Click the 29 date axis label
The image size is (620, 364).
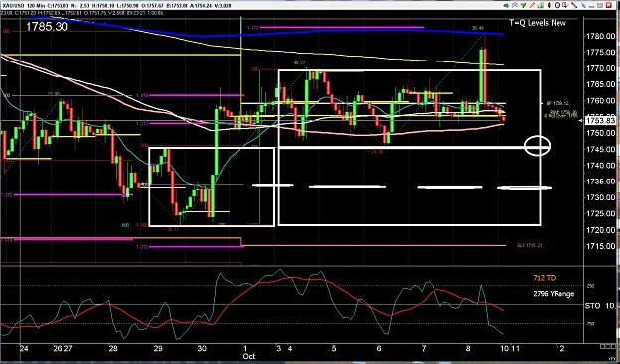tap(158, 348)
